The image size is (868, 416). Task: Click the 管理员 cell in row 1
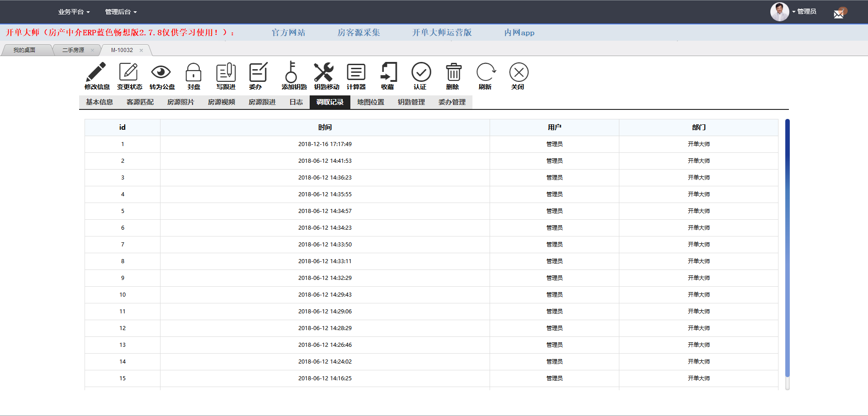coord(554,144)
